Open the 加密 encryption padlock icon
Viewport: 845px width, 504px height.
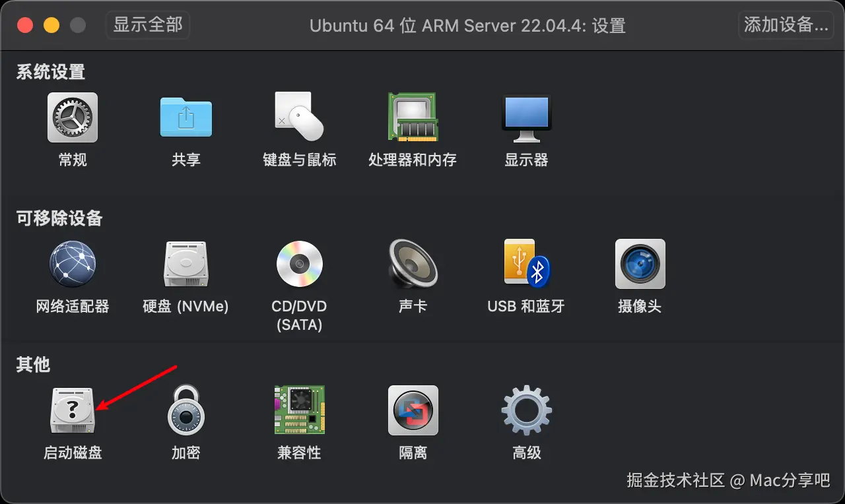(x=186, y=410)
